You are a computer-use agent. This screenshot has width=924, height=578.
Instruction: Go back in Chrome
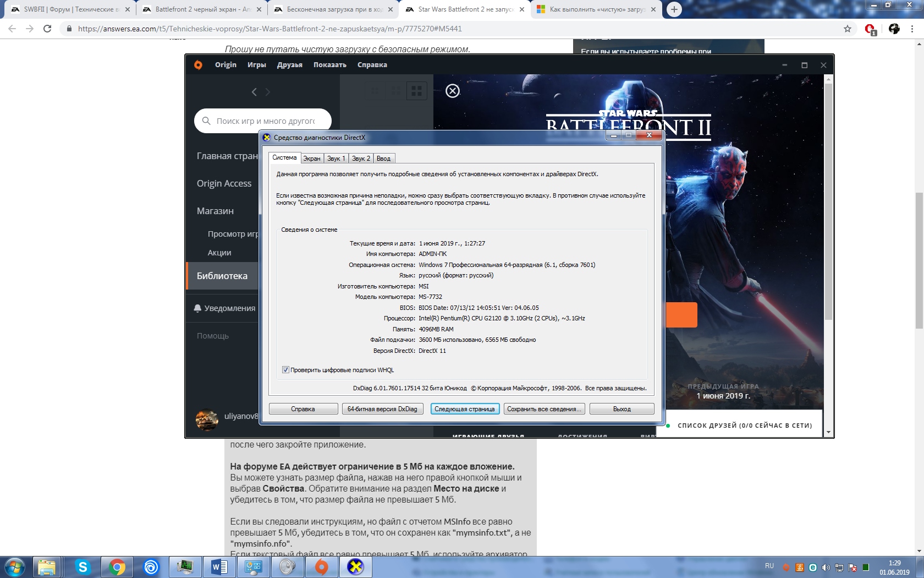pos(12,29)
